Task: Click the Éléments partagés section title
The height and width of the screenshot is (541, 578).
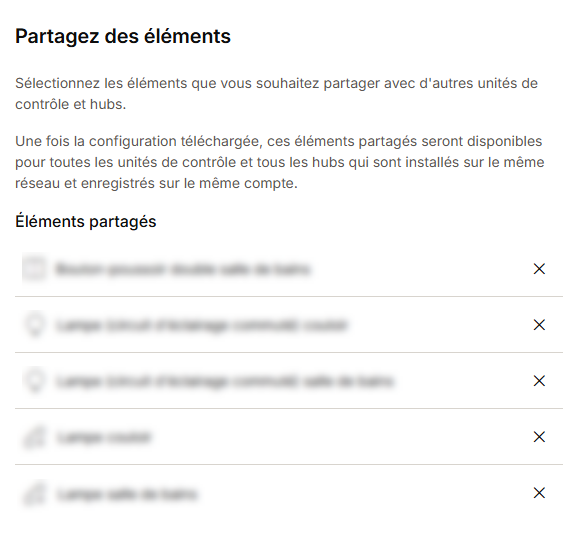Action: [x=86, y=221]
